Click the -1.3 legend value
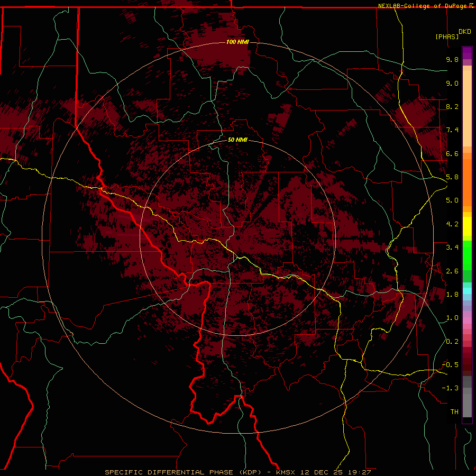The image size is (476, 476). [x=450, y=388]
